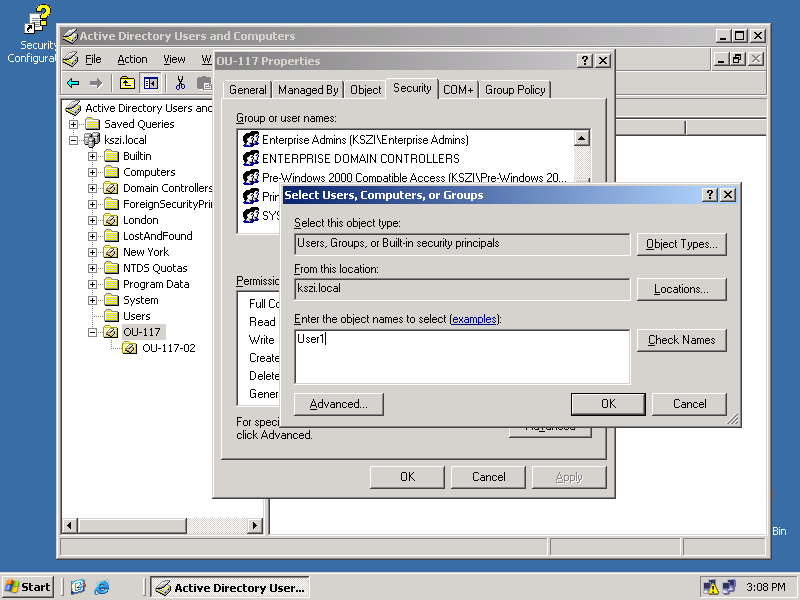800x600 pixels.
Task: Select the Users container in the tree
Action: click(136, 316)
